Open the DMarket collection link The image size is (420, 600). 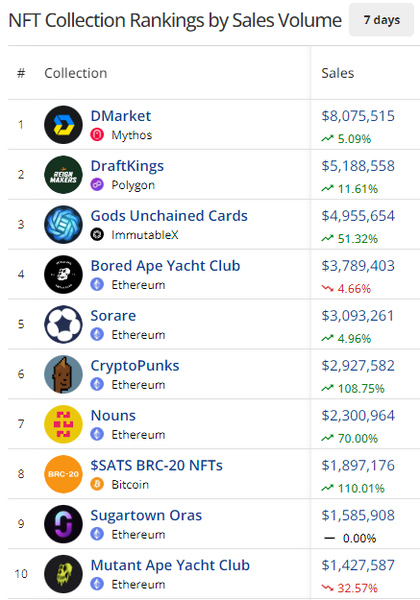[x=120, y=116]
